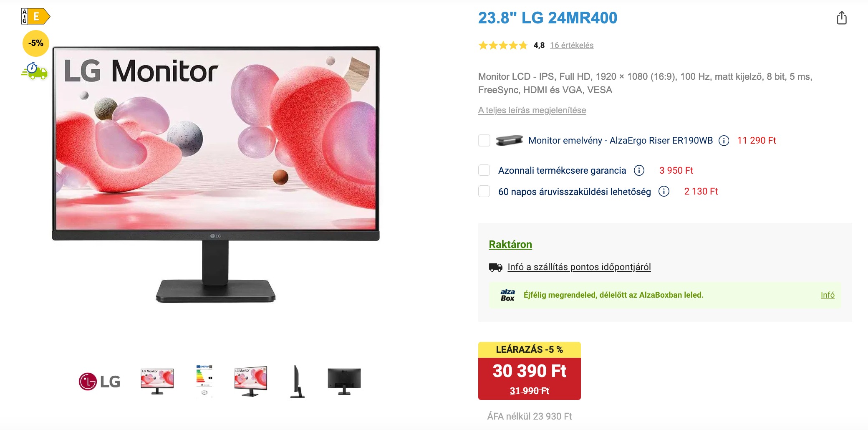Image resolution: width=868 pixels, height=430 pixels.
Task: Check the Monitor emelvény AlzaErgo Riser checkbox
Action: [x=484, y=140]
